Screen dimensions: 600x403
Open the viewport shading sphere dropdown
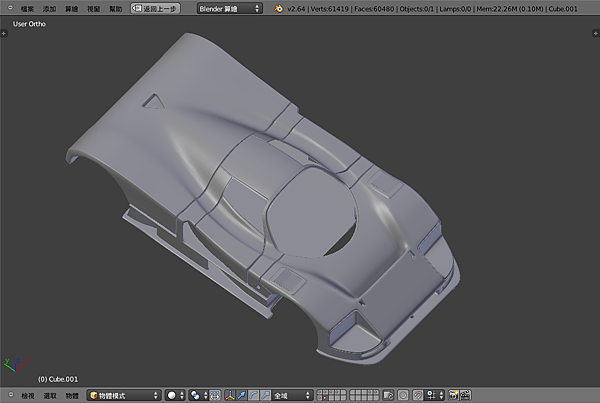pos(176,395)
